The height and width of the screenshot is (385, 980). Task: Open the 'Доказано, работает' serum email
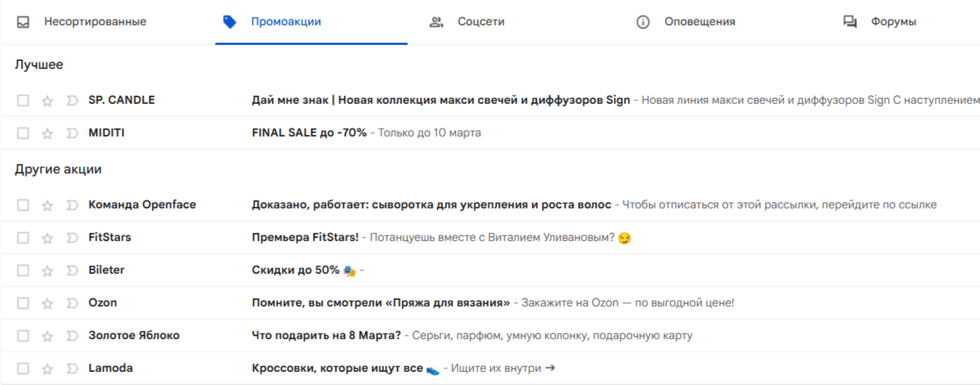tap(432, 205)
